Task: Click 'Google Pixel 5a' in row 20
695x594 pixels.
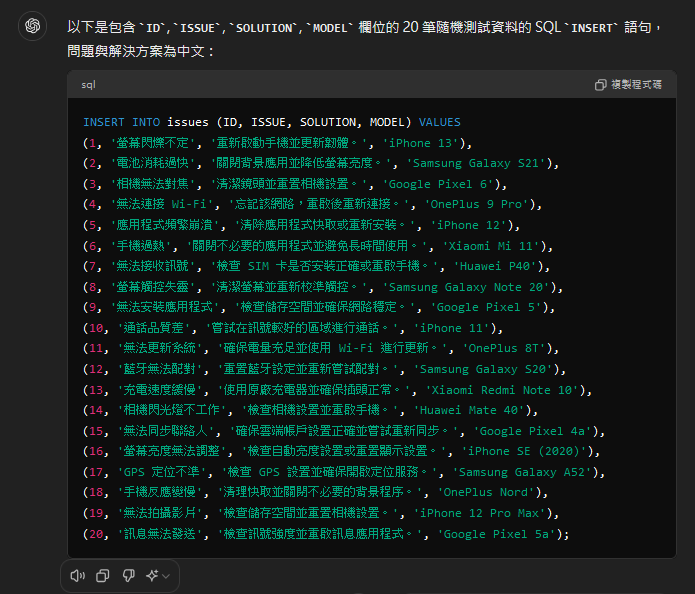Action: point(496,535)
